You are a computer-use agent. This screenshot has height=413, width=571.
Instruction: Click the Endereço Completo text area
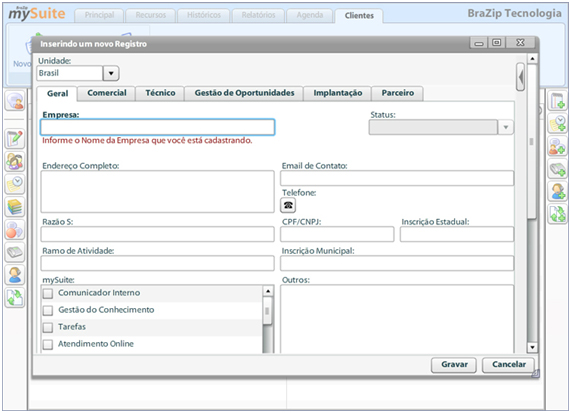pos(157,192)
